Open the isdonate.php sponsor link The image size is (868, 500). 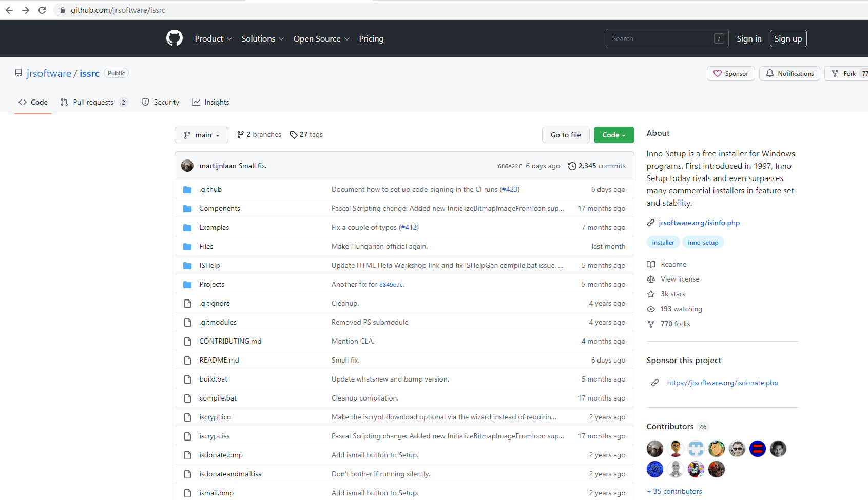click(x=722, y=383)
